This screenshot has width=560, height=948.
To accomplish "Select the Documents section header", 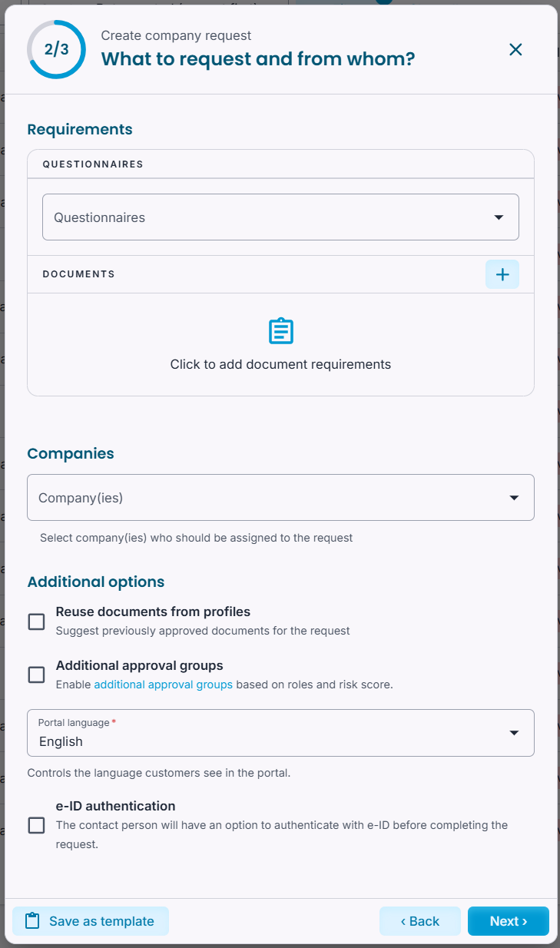I will pos(78,274).
